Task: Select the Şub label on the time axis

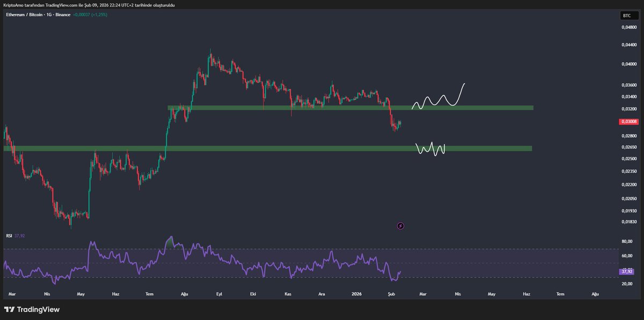Action: [x=391, y=294]
